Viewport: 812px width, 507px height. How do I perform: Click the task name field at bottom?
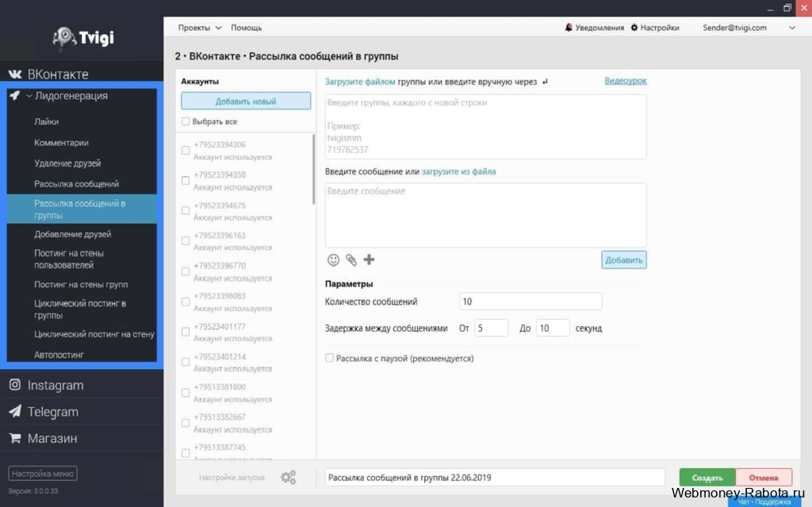[x=495, y=478]
